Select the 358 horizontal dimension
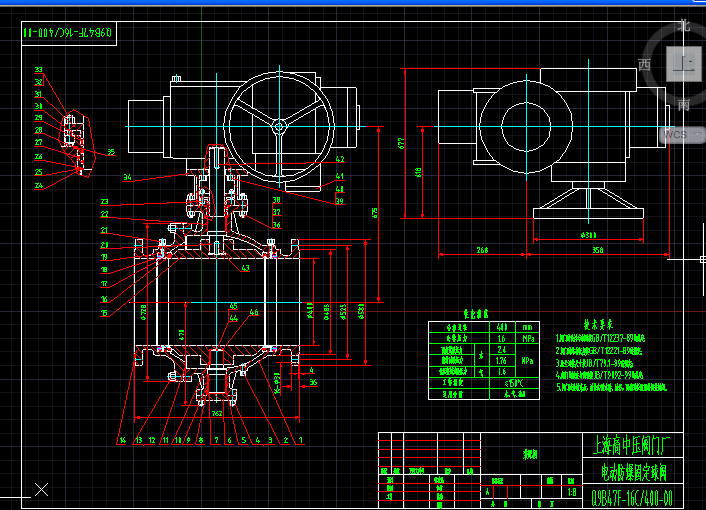The width and height of the screenshot is (706, 510). 597,250
